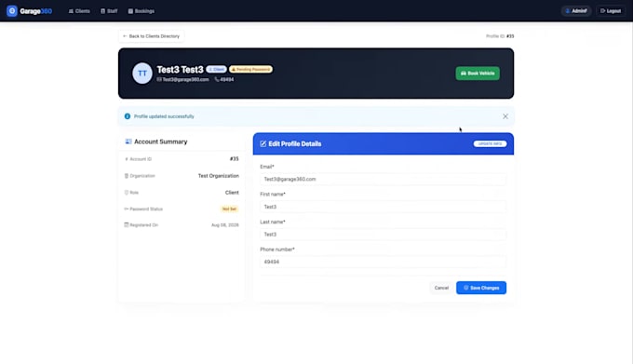Click the Pending Password badge
Viewport: 633px width, 364px height.
pos(250,70)
